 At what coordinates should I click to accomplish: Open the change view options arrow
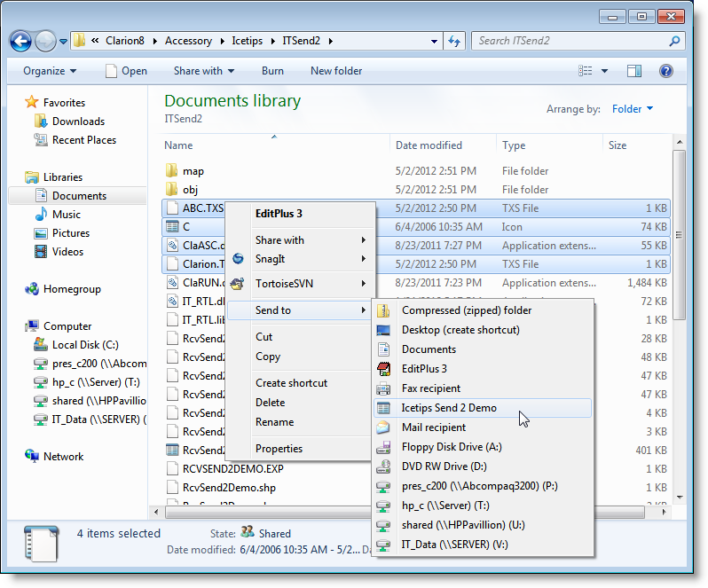tap(605, 71)
